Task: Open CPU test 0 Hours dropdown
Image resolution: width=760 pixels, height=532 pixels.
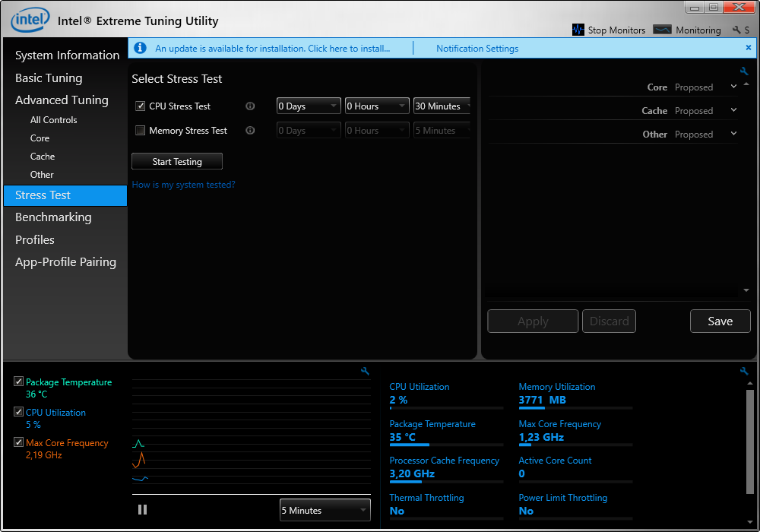Action: [377, 106]
